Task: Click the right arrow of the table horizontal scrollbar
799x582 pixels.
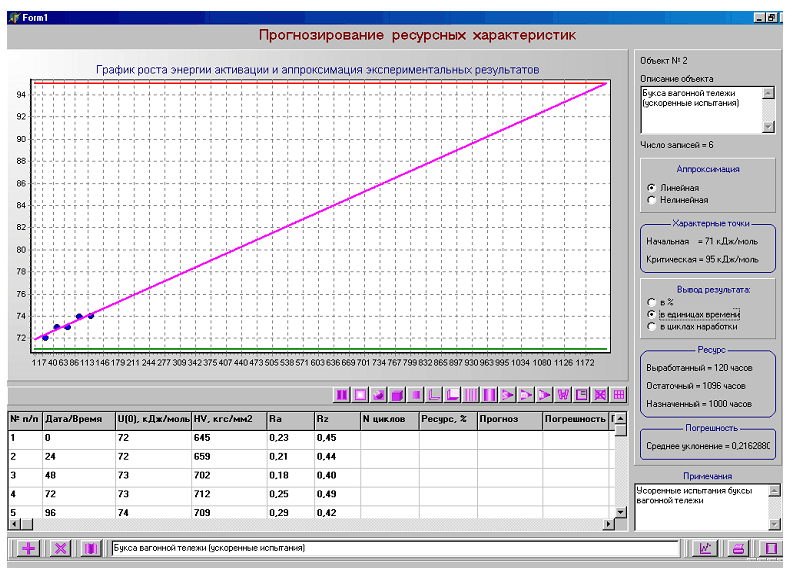Action: 609,524
